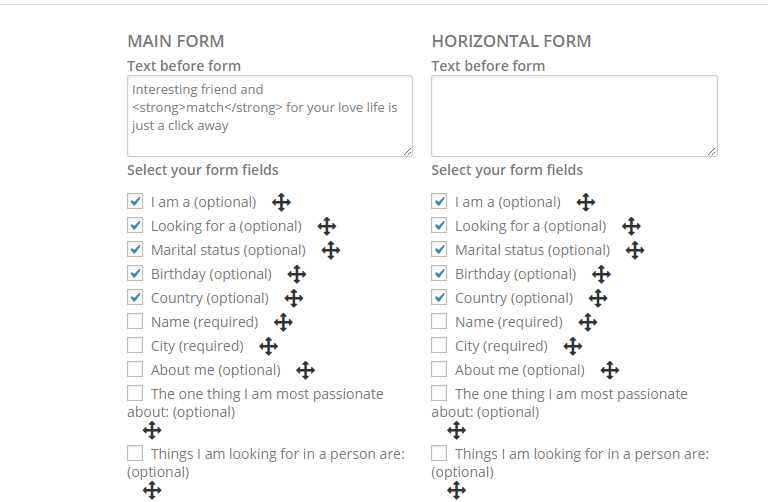Click move icon beside Horizontal Form 'City (required)'
Screen dimensions: 768x502
573,347
